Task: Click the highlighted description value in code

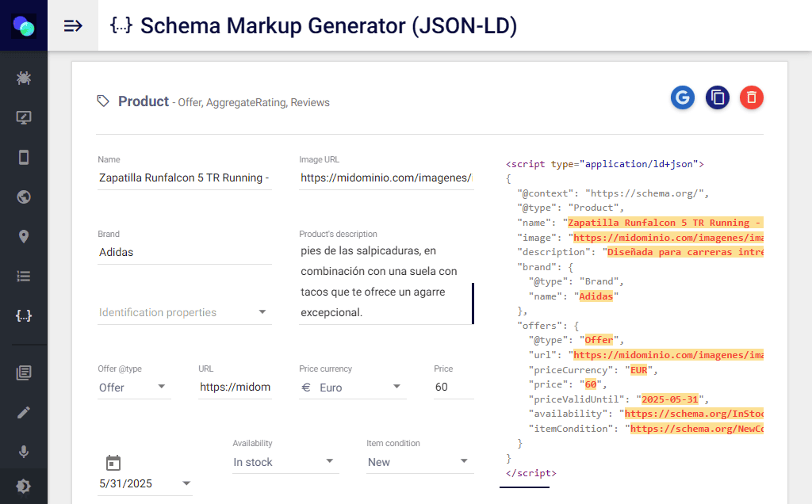Action: (x=686, y=252)
